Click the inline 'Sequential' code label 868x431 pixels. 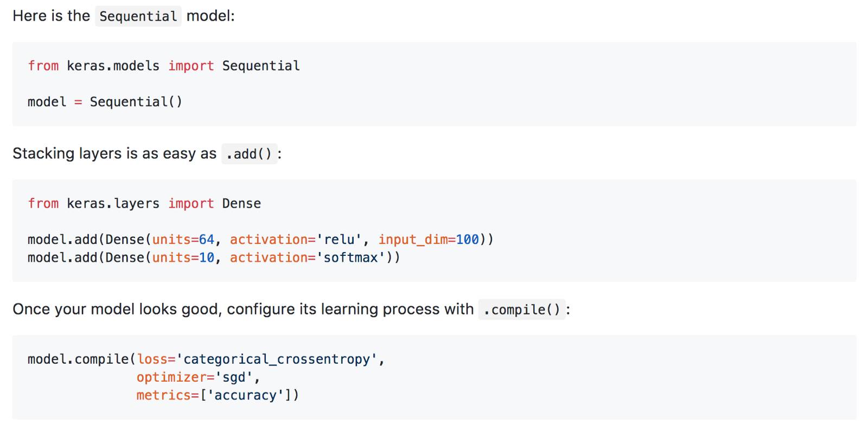tap(138, 16)
